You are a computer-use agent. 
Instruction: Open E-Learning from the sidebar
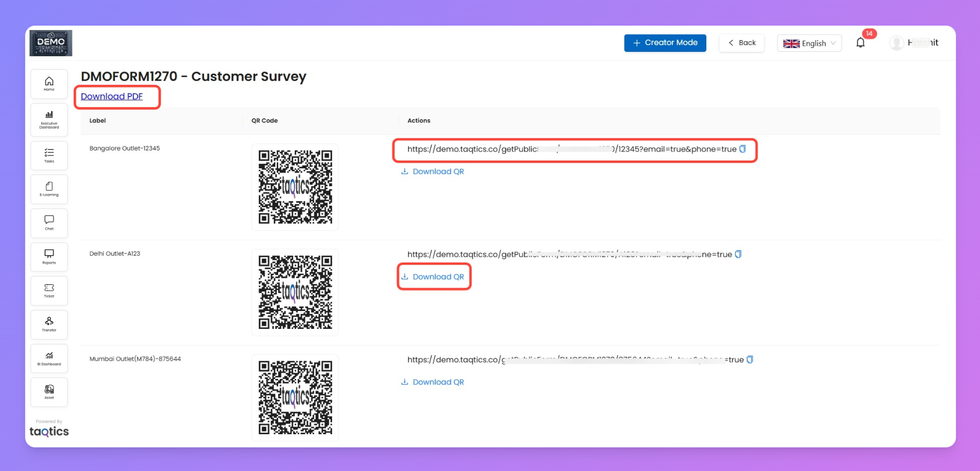click(49, 189)
